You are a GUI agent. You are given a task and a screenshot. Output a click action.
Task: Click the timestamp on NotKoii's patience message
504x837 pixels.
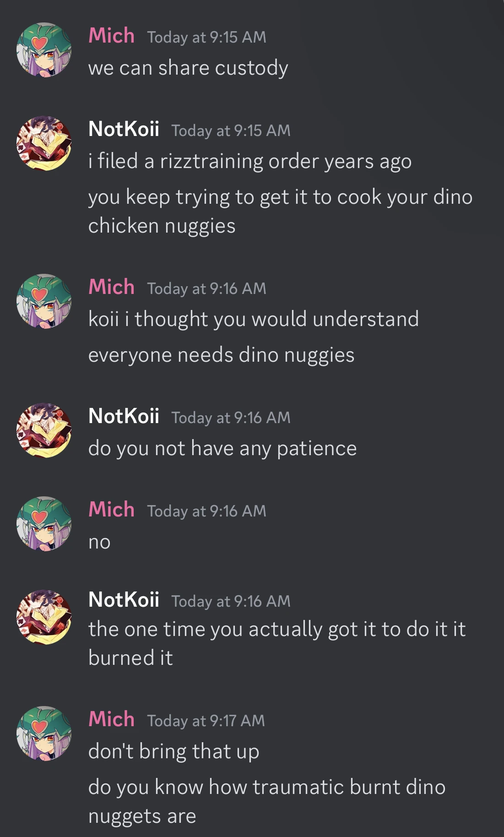pos(233,418)
